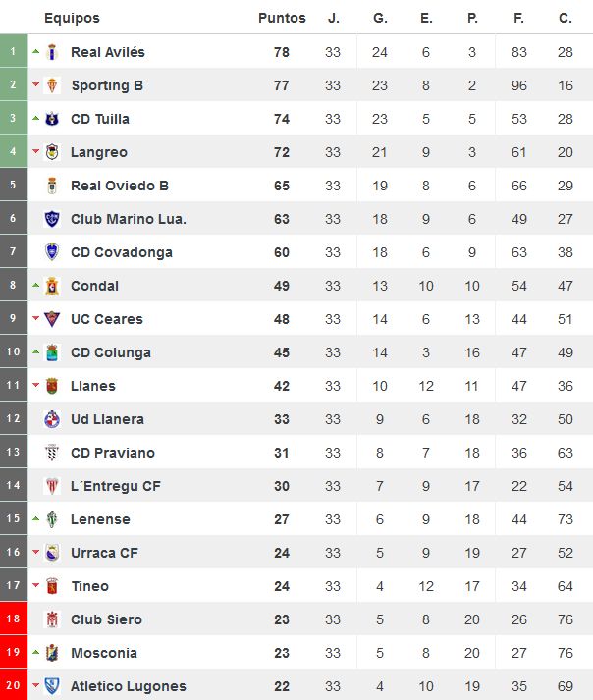593x700 pixels.
Task: Click the Real Oviedo B crest
Action: [52, 186]
